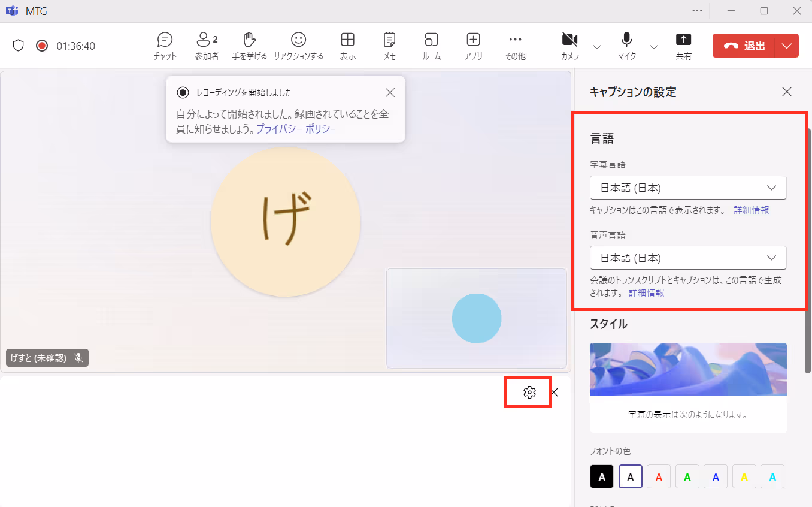The image size is (812, 507).
Task: Select white-on-black font color swatch
Action: coord(602,476)
